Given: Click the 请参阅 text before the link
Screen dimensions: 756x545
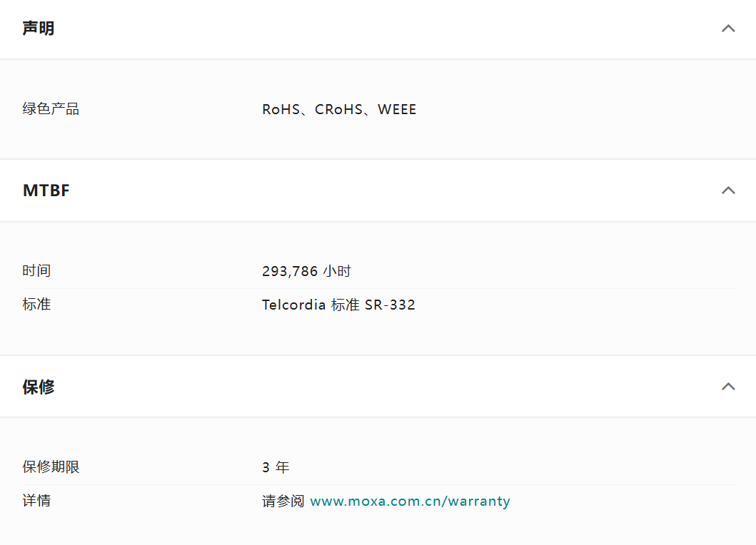Looking at the screenshot, I should tap(283, 501).
